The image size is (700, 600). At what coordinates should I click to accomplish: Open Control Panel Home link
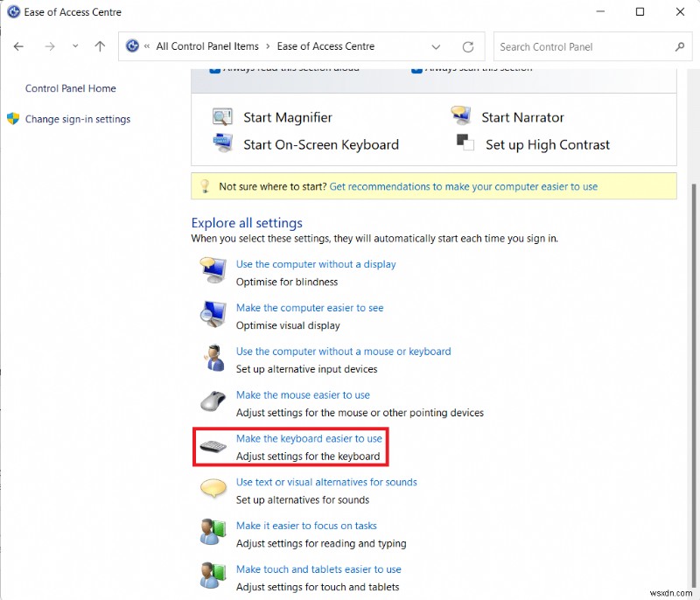(x=71, y=88)
